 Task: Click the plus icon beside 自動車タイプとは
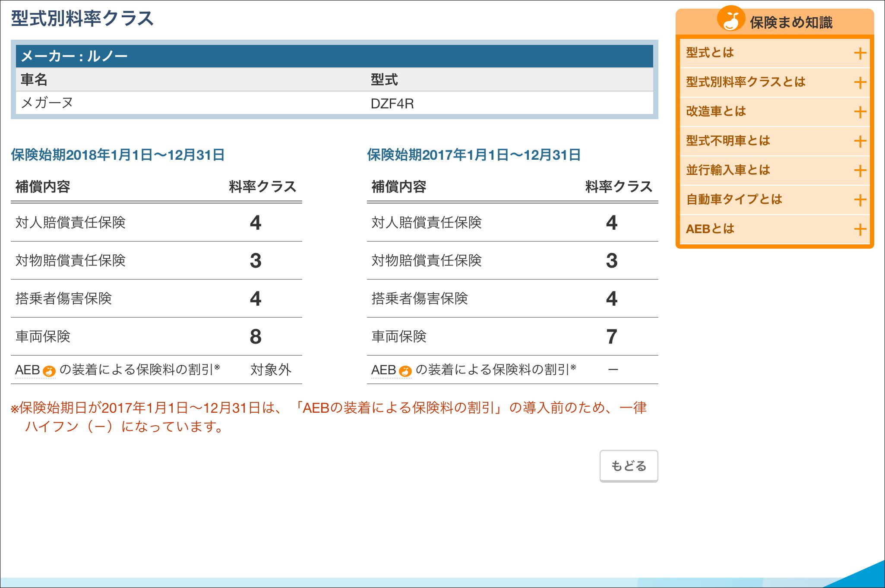(x=860, y=200)
